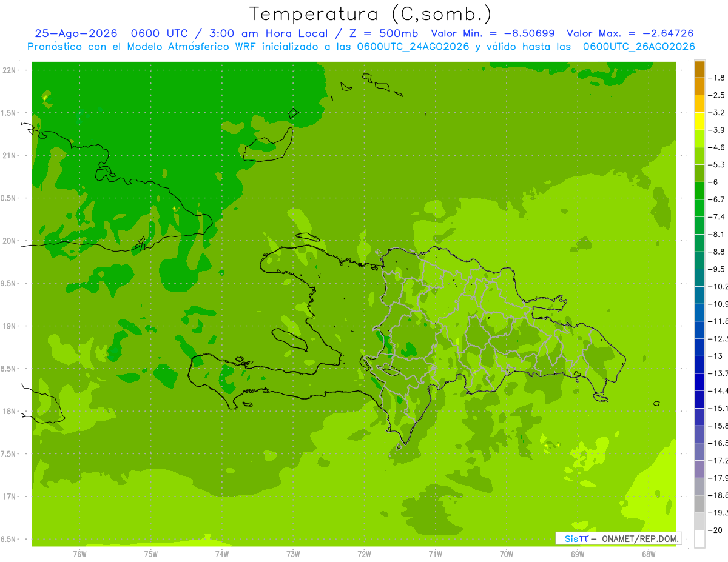This screenshot has width=728, height=562.
Task: Pick the blue swatch between -13 and -13.7
Action: [699, 364]
